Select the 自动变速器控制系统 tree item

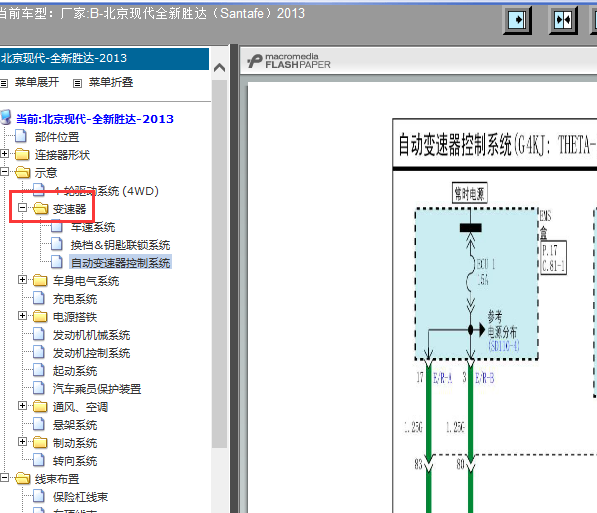click(x=120, y=263)
